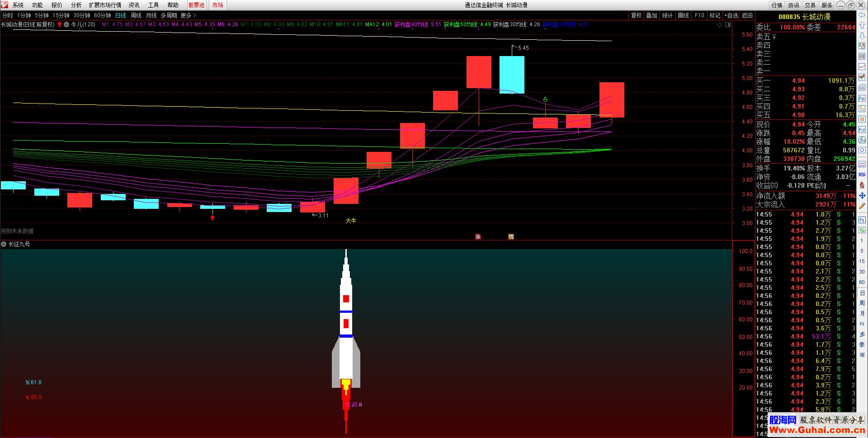Click the F5 sidebar icon
Screen dimensions: 868x438
point(862,220)
